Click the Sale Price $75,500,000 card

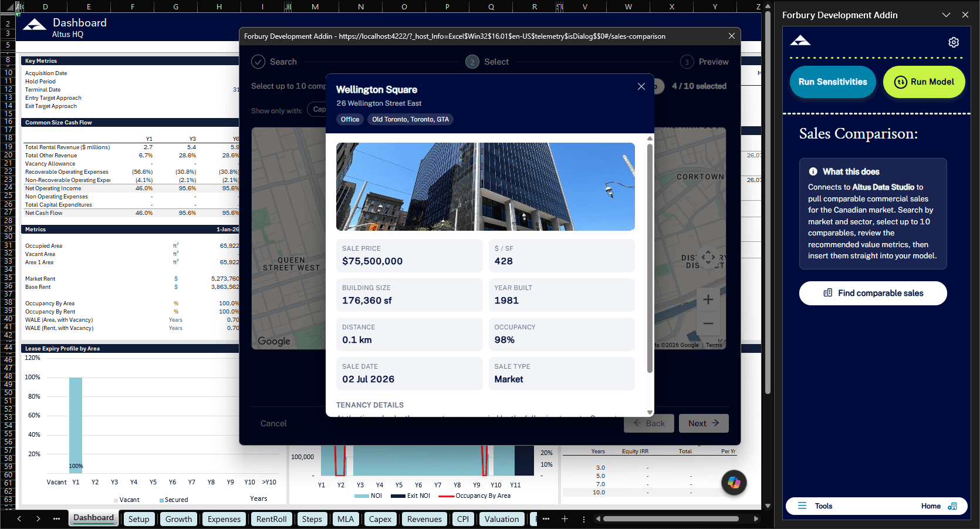click(x=410, y=255)
